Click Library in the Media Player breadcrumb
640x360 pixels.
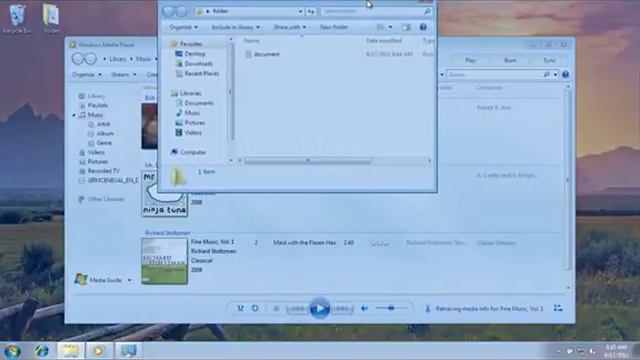(x=118, y=59)
